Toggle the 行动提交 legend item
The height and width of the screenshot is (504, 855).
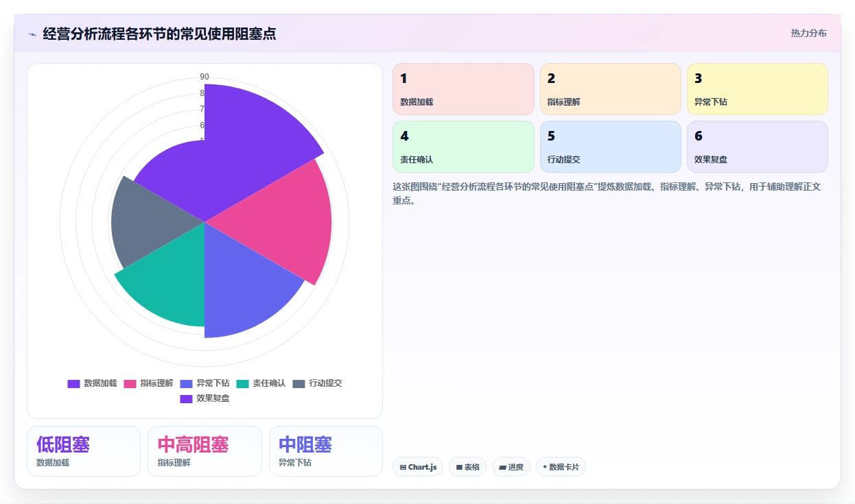pos(317,383)
